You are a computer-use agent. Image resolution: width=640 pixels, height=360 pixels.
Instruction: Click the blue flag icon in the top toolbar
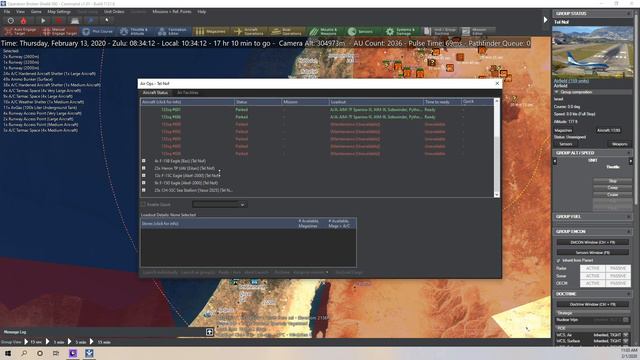coord(91,20)
